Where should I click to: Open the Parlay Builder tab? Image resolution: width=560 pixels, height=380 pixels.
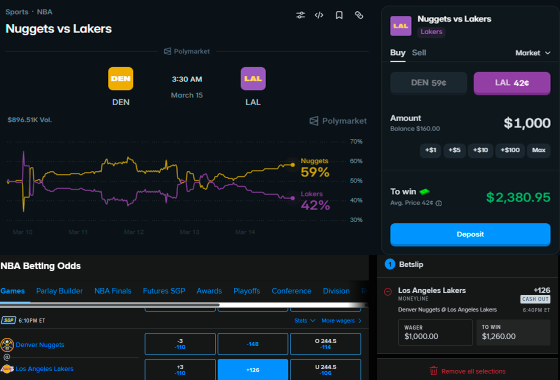coord(59,291)
